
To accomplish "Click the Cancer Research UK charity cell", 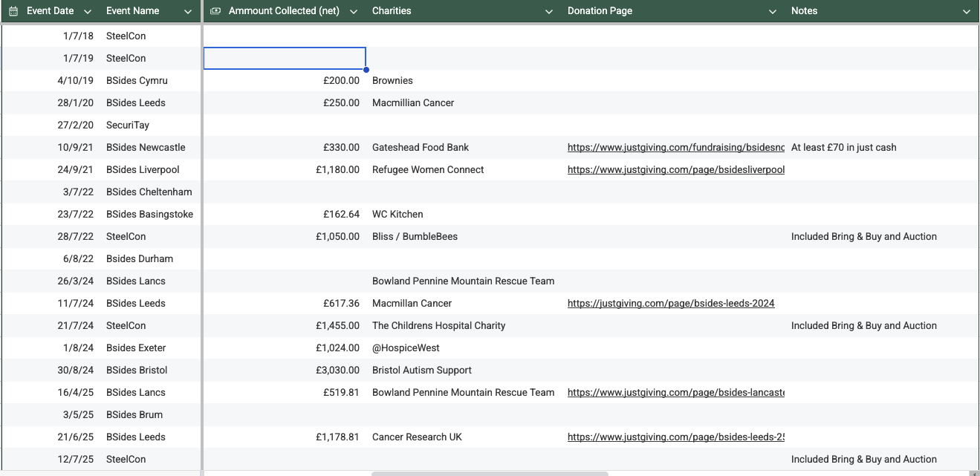I will 465,437.
